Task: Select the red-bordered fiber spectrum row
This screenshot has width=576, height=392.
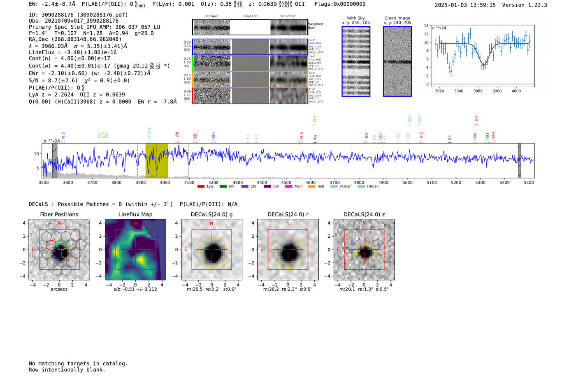Action: (250, 95)
